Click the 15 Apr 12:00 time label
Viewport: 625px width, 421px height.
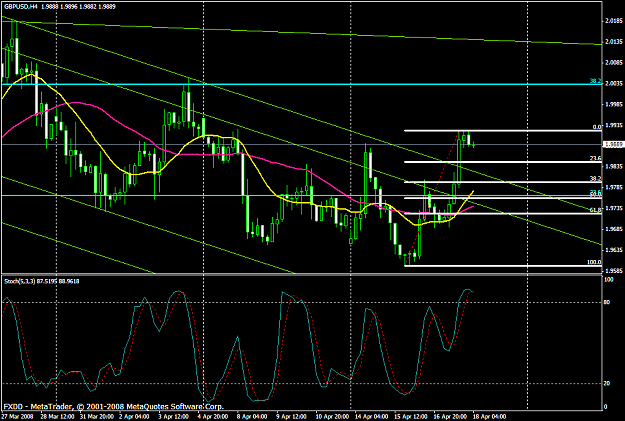pyautogui.click(x=409, y=417)
